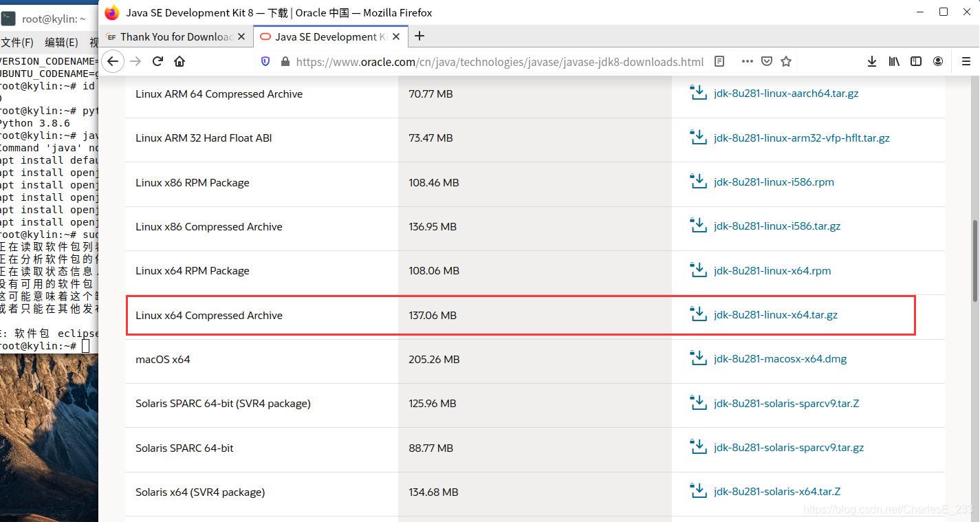Download jdk-8u281-macosx-x64.dmg link
Viewport: 980px width, 522px height.
(781, 359)
